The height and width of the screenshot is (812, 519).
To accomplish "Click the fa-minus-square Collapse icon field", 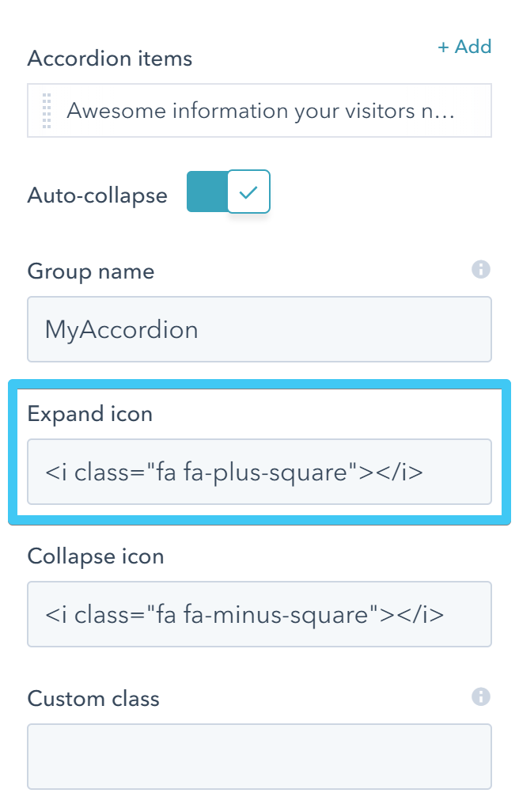I will coord(259,613).
